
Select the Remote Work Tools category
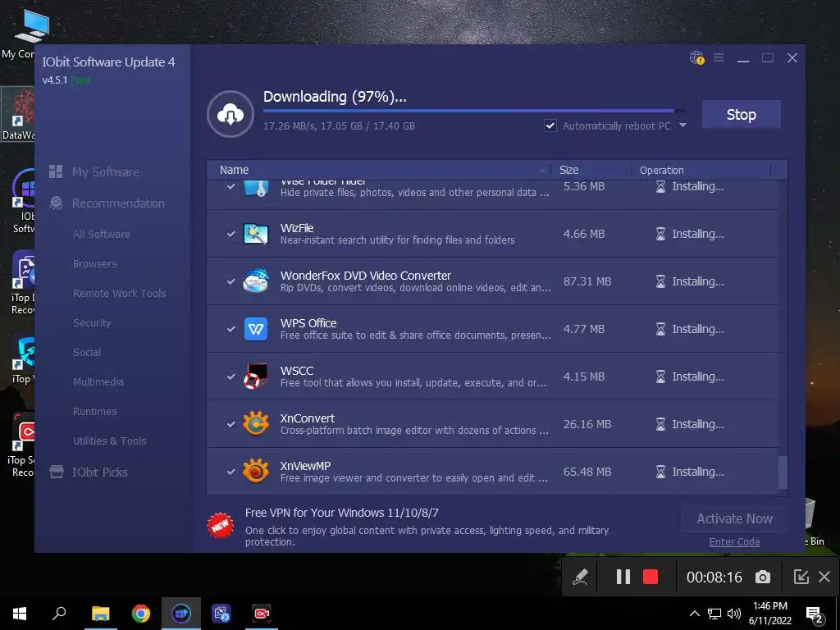tap(120, 293)
